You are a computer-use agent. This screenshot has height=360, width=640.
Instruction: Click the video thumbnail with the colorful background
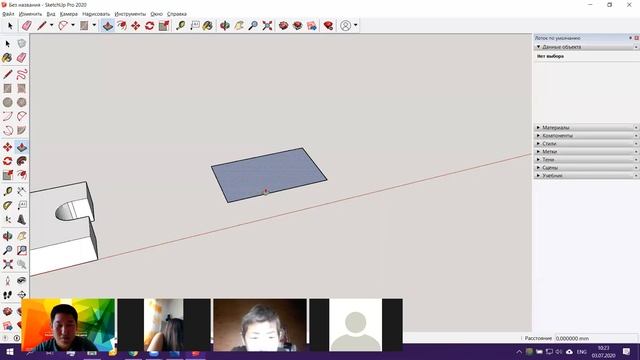pos(68,325)
